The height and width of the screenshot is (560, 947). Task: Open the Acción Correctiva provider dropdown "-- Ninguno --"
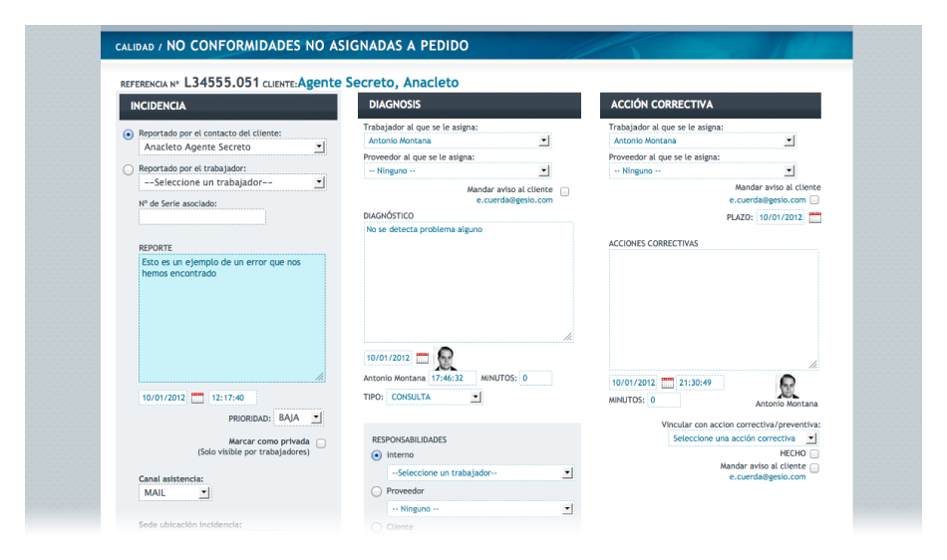pyautogui.click(x=703, y=170)
